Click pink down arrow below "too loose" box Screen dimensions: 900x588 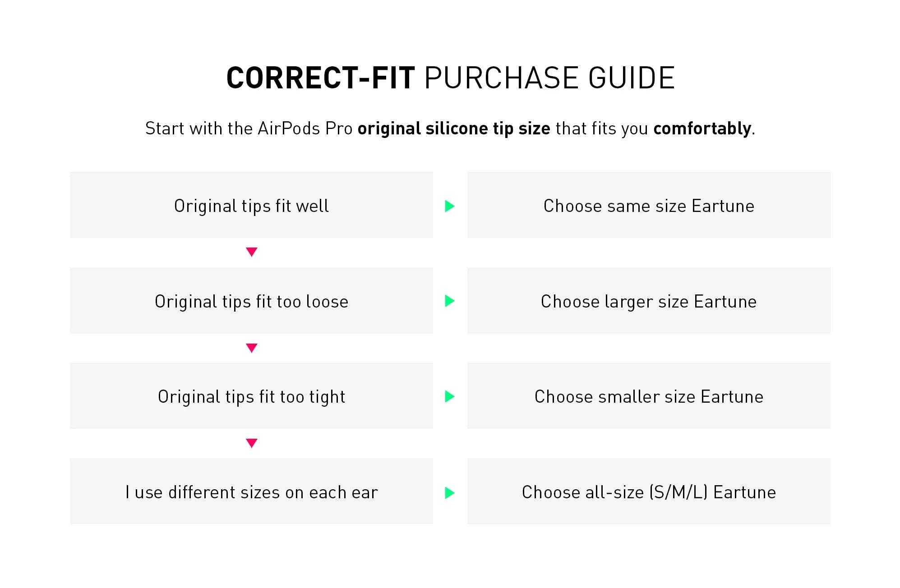[x=252, y=348]
